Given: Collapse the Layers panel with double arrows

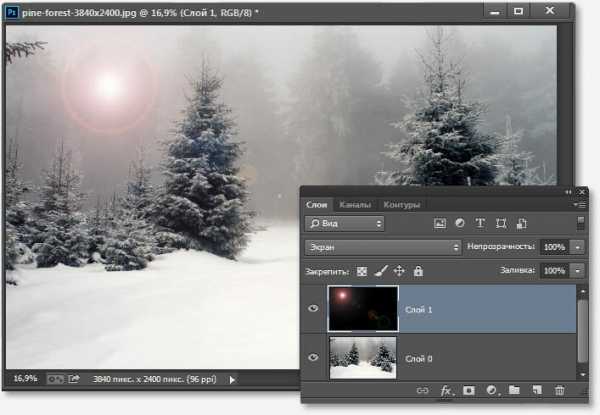Looking at the screenshot, I should [x=569, y=192].
